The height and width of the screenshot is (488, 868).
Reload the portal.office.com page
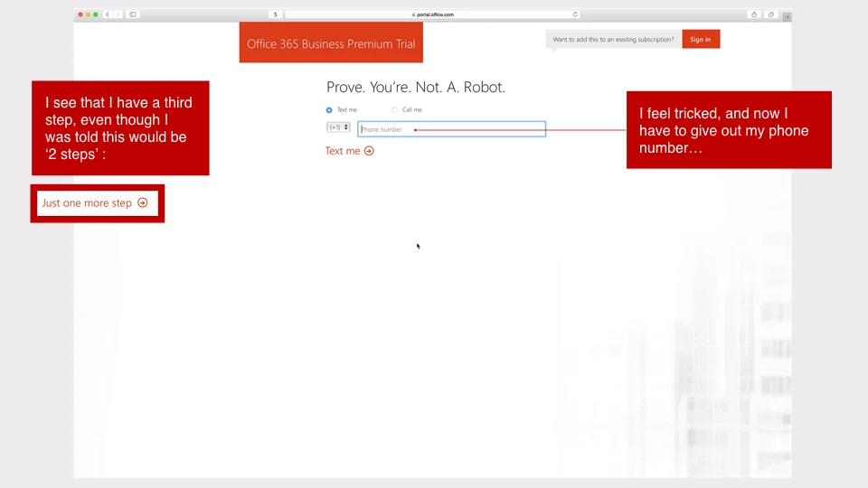click(x=575, y=14)
